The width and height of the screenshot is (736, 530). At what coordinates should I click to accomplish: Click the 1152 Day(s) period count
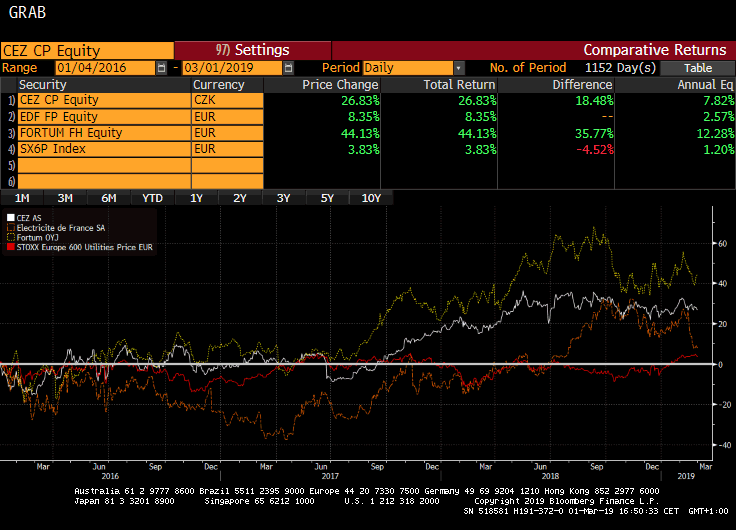coord(620,68)
